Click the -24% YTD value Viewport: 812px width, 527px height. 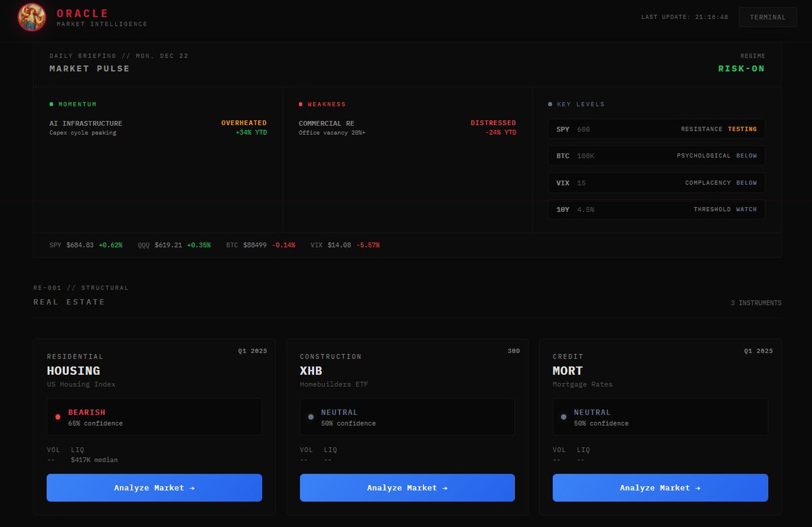click(501, 133)
